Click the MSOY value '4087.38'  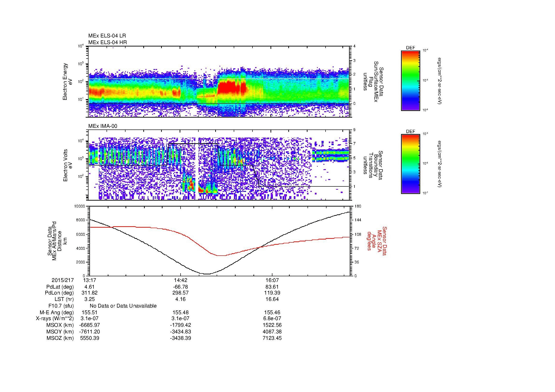(x=272, y=332)
